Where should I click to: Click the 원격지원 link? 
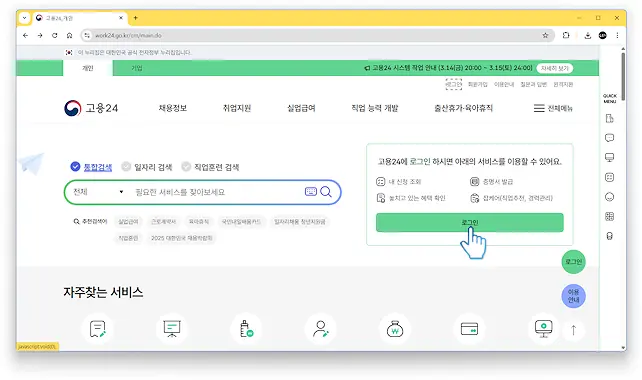(563, 84)
